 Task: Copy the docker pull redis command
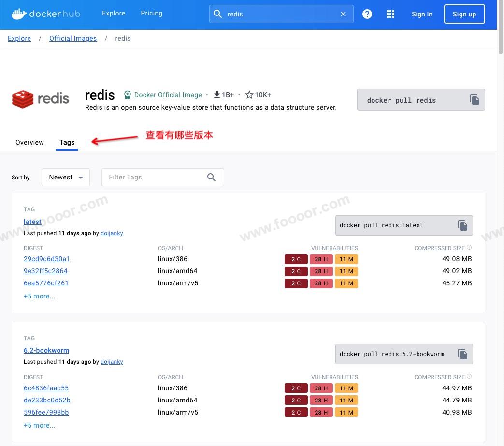tap(475, 100)
